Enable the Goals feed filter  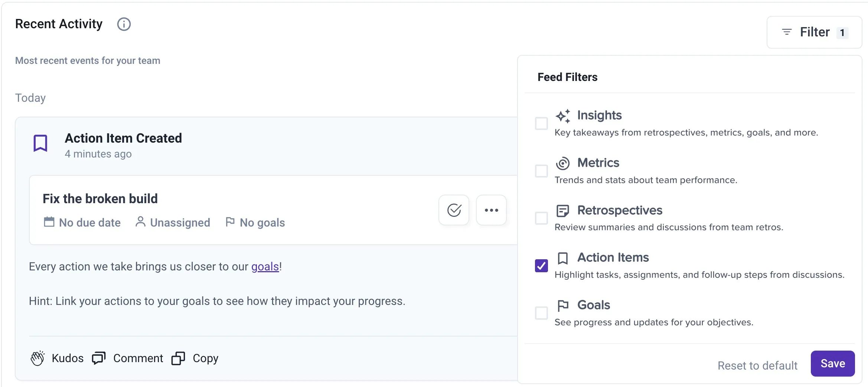pos(541,313)
